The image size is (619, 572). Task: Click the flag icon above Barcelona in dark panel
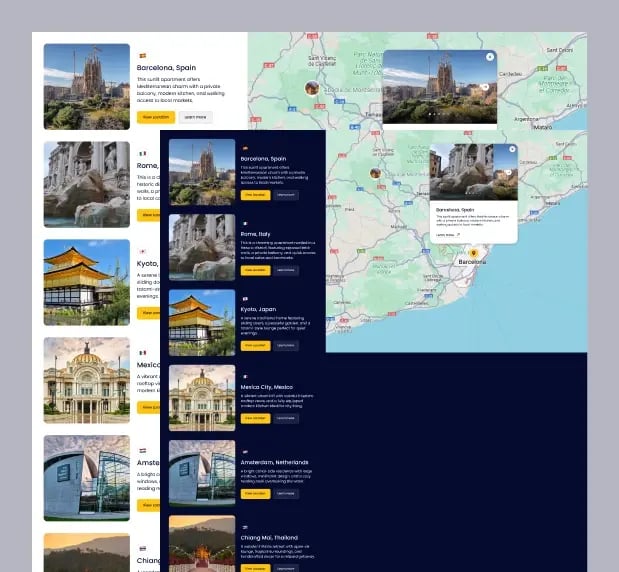coord(245,148)
